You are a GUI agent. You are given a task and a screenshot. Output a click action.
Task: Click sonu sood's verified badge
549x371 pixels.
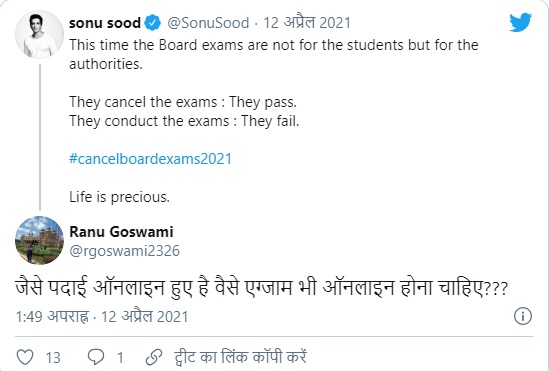[153, 23]
